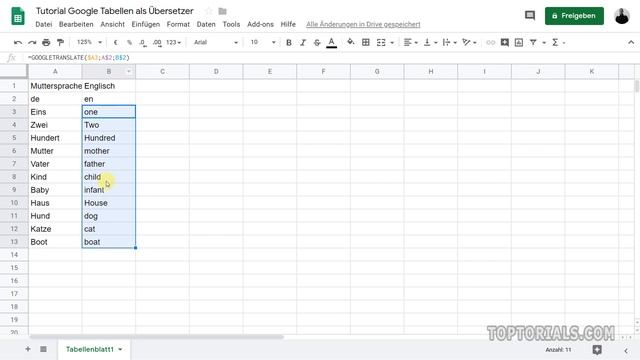The image size is (640, 360).
Task: Insert a link using chain icon
Action: [490, 42]
